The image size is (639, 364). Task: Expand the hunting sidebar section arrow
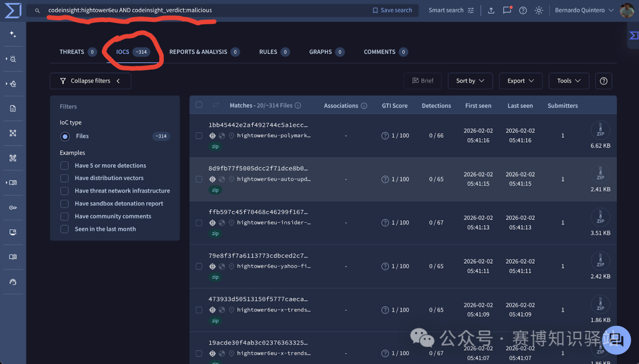click(7, 59)
